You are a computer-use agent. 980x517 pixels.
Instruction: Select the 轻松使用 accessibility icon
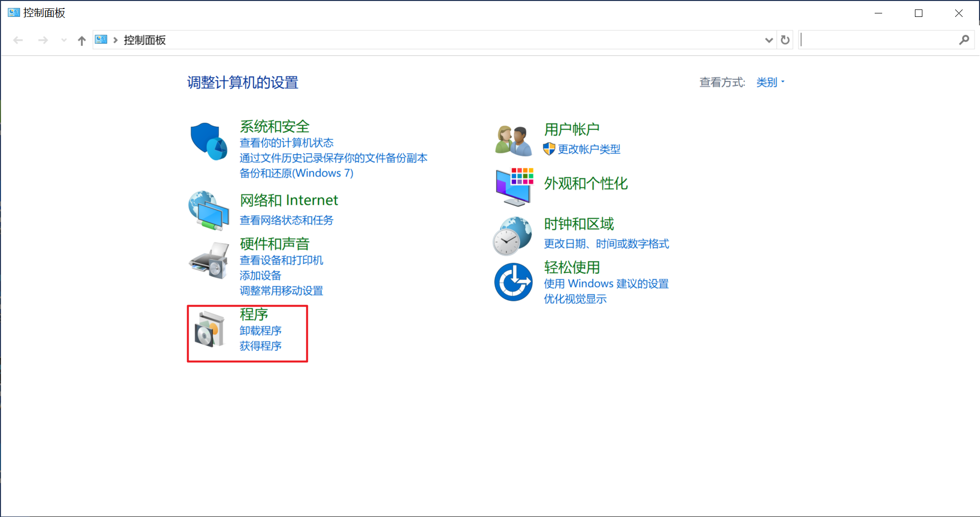point(513,281)
